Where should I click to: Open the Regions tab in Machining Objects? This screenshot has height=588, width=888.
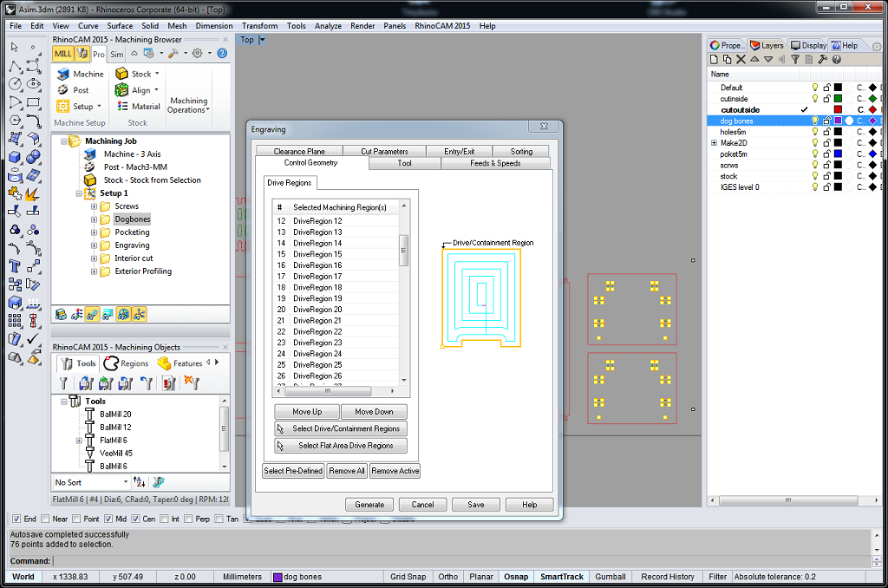pos(127,363)
